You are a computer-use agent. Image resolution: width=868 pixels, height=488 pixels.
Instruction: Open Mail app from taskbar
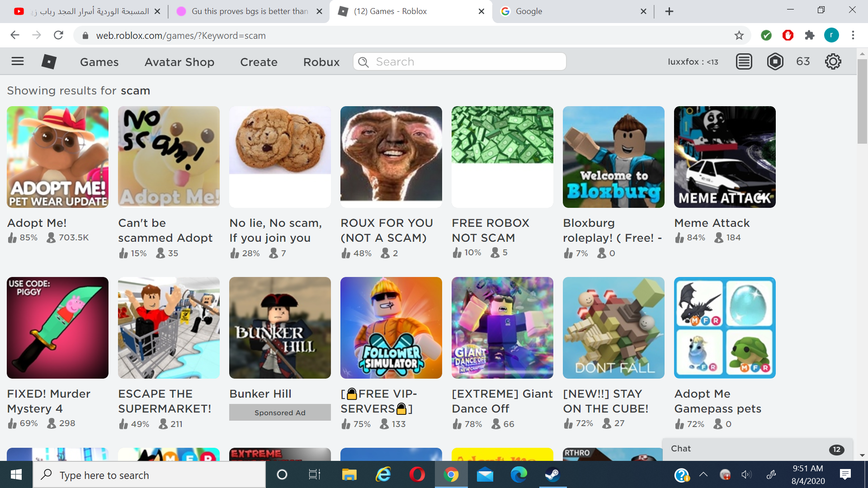point(485,474)
